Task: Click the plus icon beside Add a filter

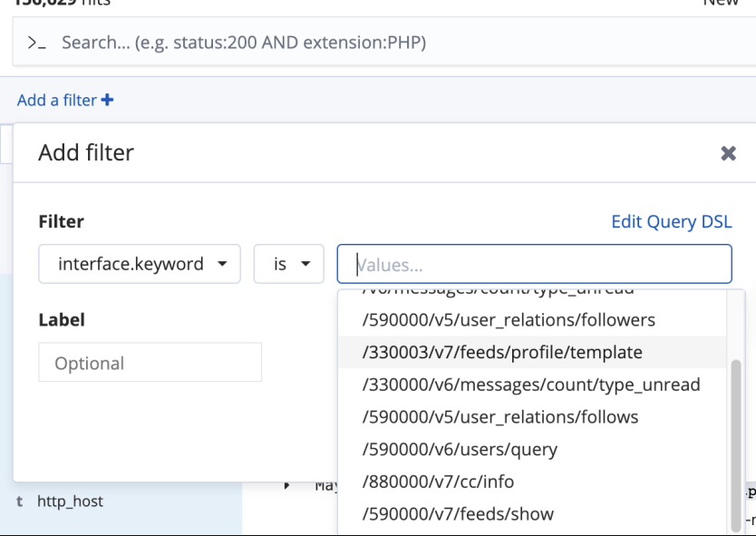Action: 108,101
